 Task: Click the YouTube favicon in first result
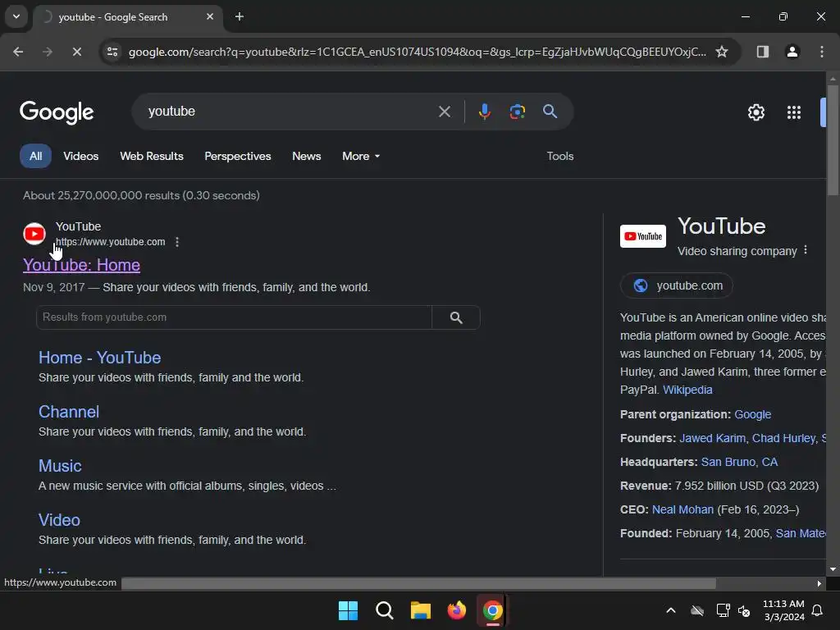34,234
